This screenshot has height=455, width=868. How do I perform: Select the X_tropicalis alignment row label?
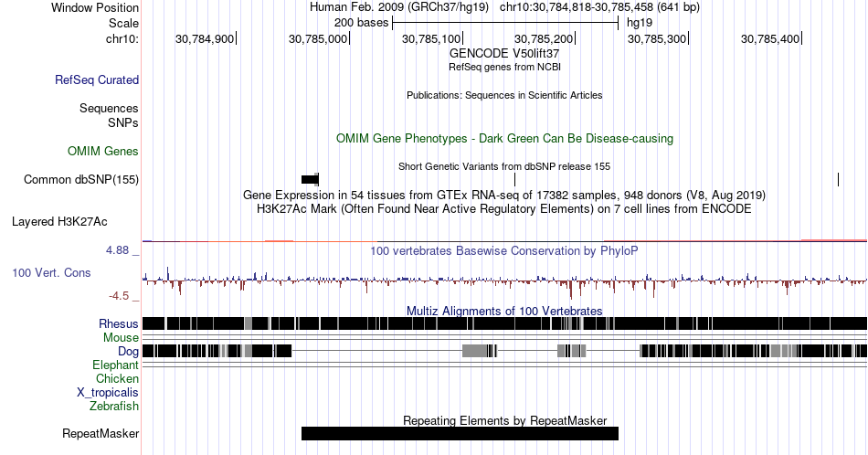click(x=108, y=393)
